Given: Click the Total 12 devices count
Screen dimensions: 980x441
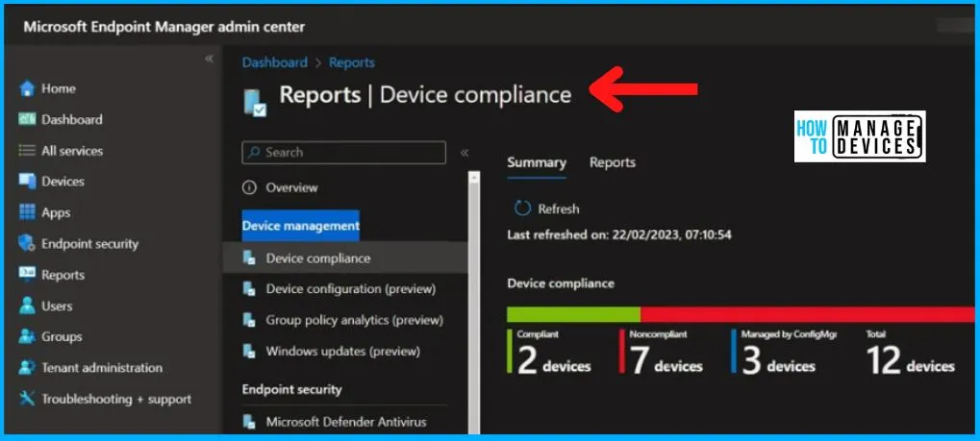Looking at the screenshot, I should coord(911,354).
